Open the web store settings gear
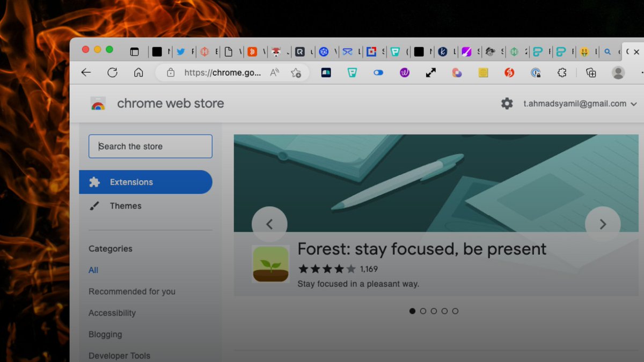The width and height of the screenshot is (644, 362). coord(507,104)
